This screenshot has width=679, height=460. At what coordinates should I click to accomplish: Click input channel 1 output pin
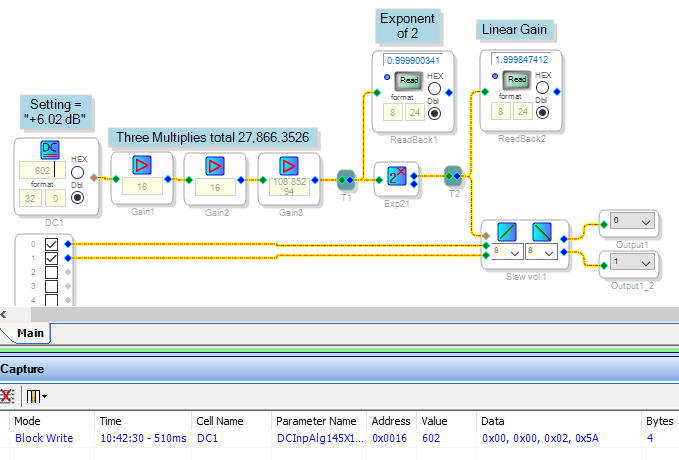[68, 258]
